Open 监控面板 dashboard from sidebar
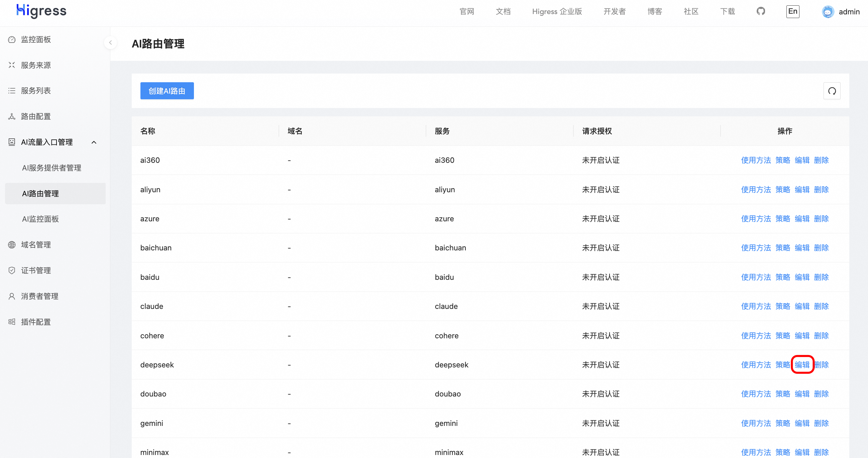The width and height of the screenshot is (868, 458). (x=36, y=39)
